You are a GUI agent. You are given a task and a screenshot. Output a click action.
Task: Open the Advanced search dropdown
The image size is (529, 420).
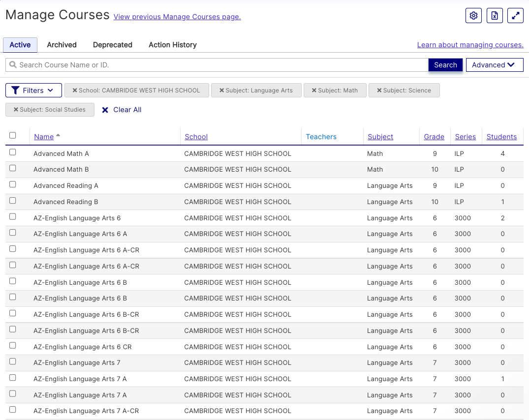coord(494,64)
